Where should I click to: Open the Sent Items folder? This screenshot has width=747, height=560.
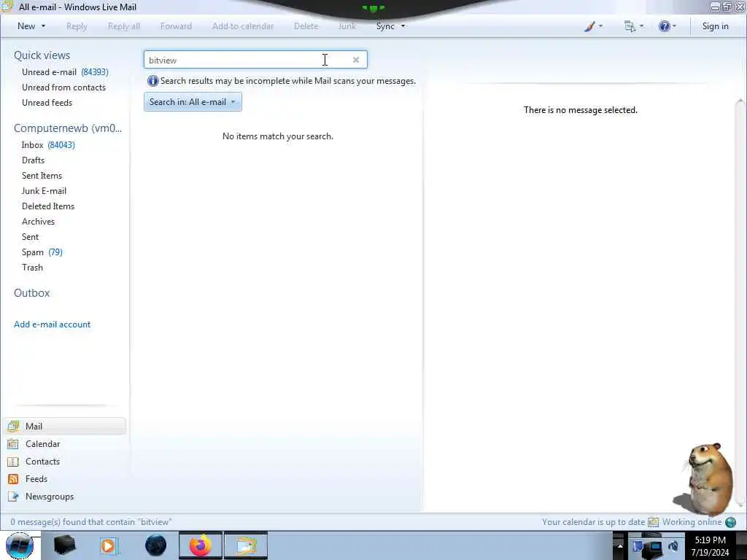pos(42,175)
